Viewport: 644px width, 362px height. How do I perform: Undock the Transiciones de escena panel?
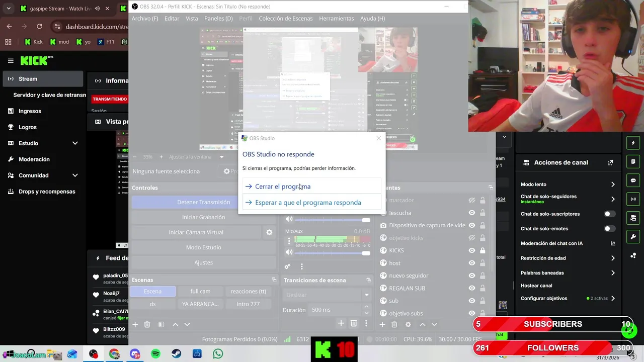tap(369, 280)
